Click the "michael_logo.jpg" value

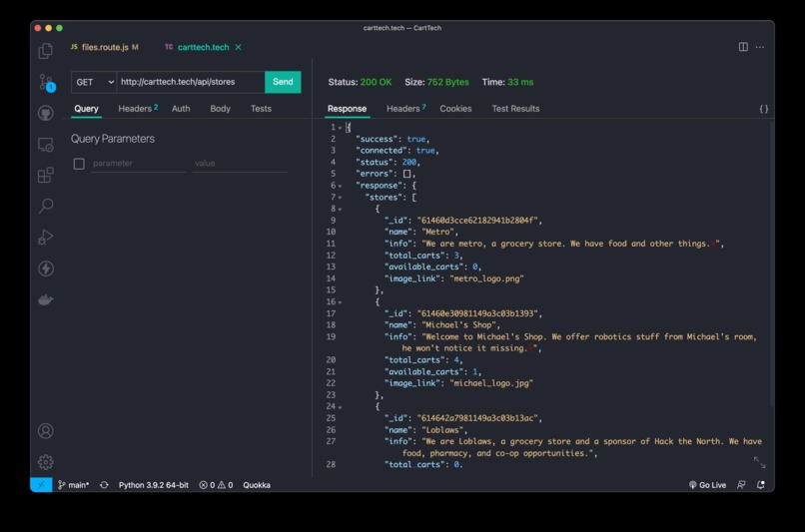pos(491,383)
